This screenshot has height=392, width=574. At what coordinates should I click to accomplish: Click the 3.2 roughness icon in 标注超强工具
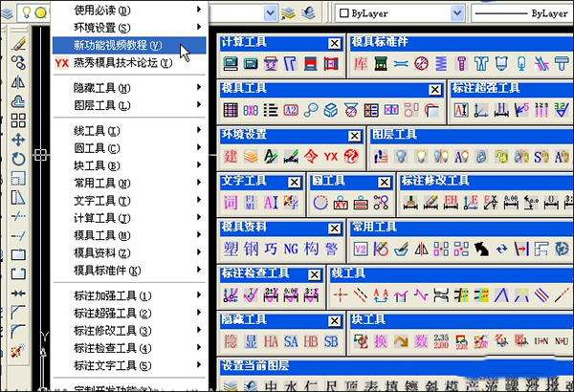coord(562,110)
